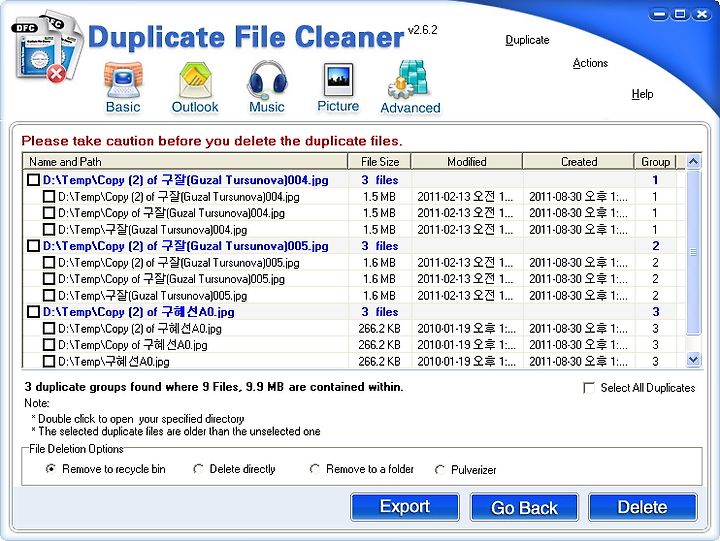Click the list scroll up arrow
This screenshot has width=720, height=541.
pyautogui.click(x=693, y=162)
